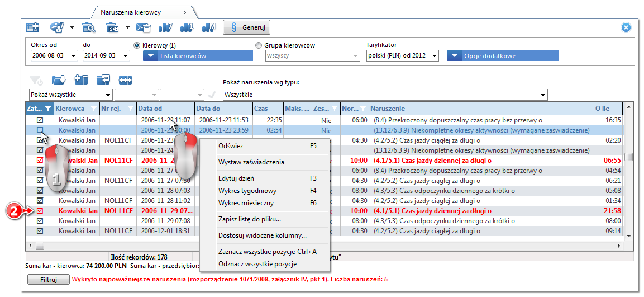
Task: Select the Kierowcy (1) radio button
Action: (x=137, y=45)
